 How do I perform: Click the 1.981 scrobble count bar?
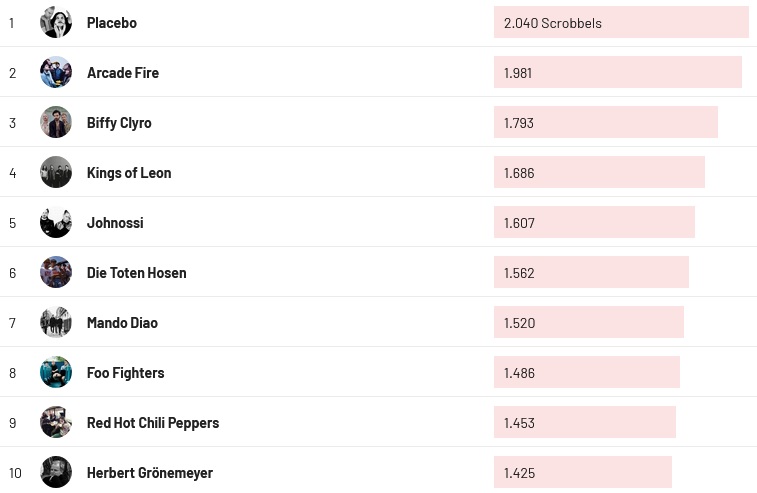(x=617, y=73)
